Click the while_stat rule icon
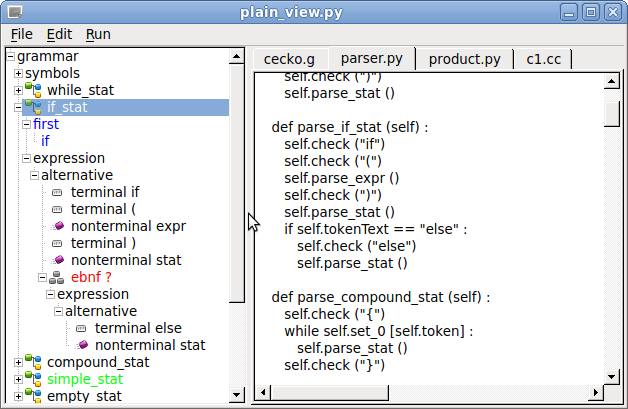This screenshot has height=409, width=628. 33,90
